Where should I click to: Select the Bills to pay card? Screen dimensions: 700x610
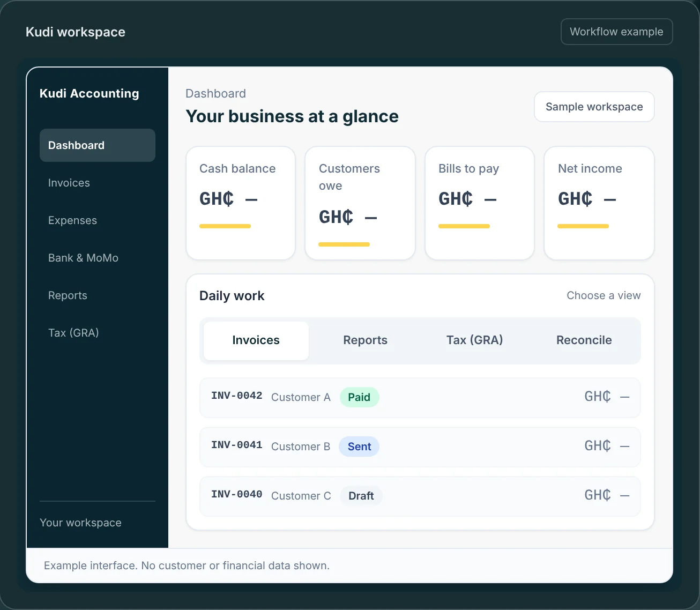[480, 203]
